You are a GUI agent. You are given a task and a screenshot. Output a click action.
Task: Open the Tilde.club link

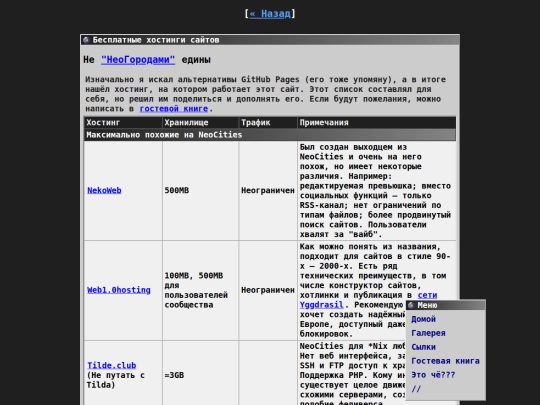pos(112,365)
